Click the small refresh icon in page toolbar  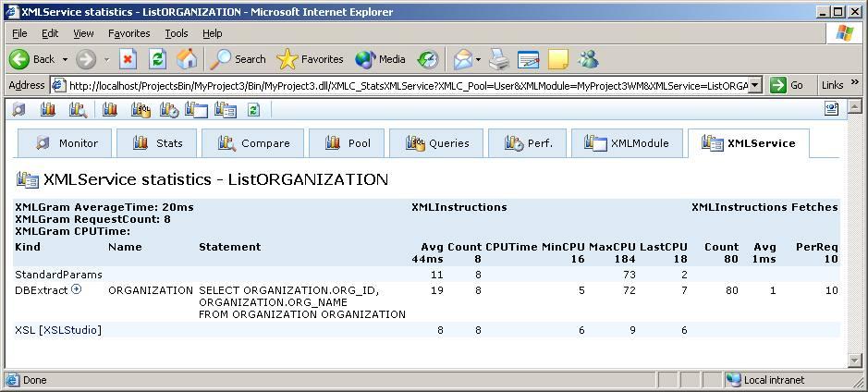[253, 109]
